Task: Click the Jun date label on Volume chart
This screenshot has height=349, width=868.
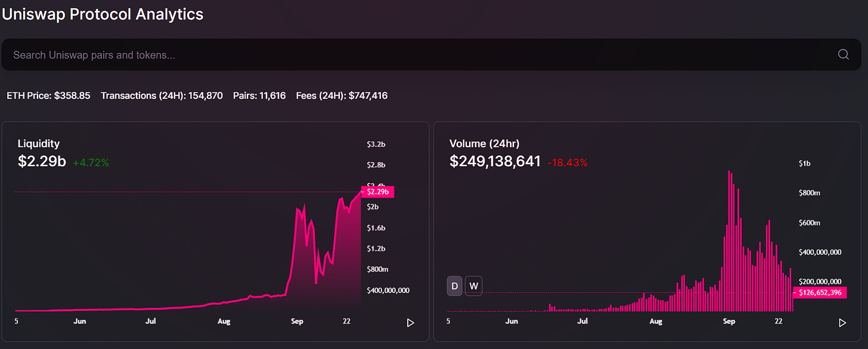Action: point(511,322)
